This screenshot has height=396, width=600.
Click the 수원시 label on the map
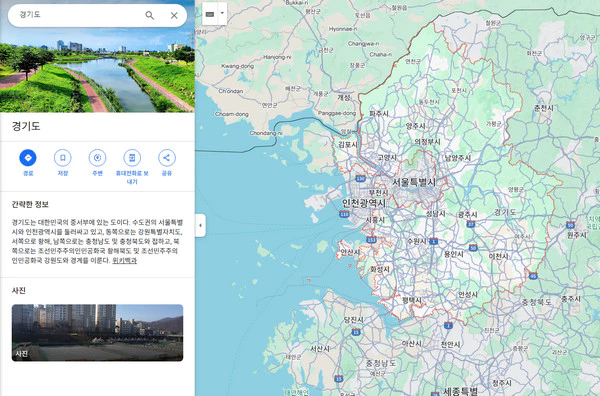(417, 241)
